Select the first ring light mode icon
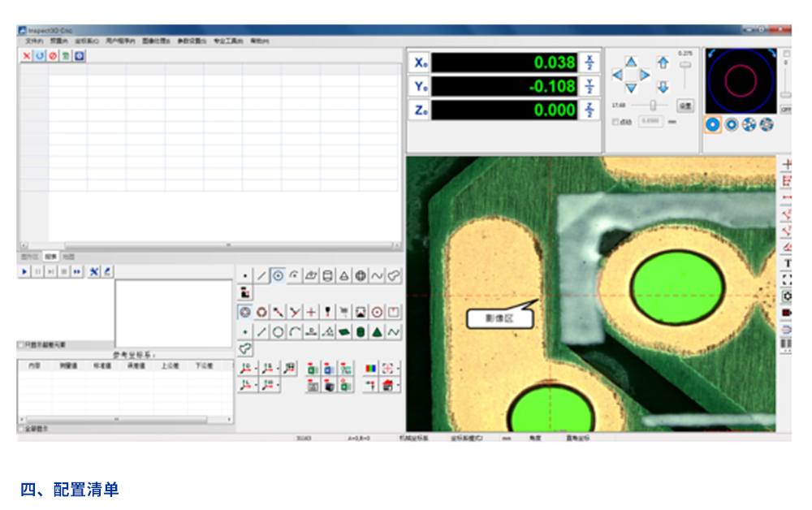Screen dimensions: 812x510 (713, 124)
